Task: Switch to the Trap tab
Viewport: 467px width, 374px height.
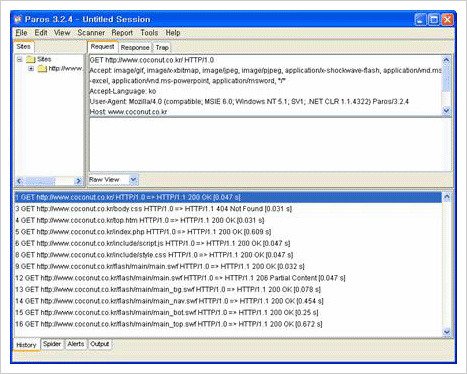Action: point(162,48)
